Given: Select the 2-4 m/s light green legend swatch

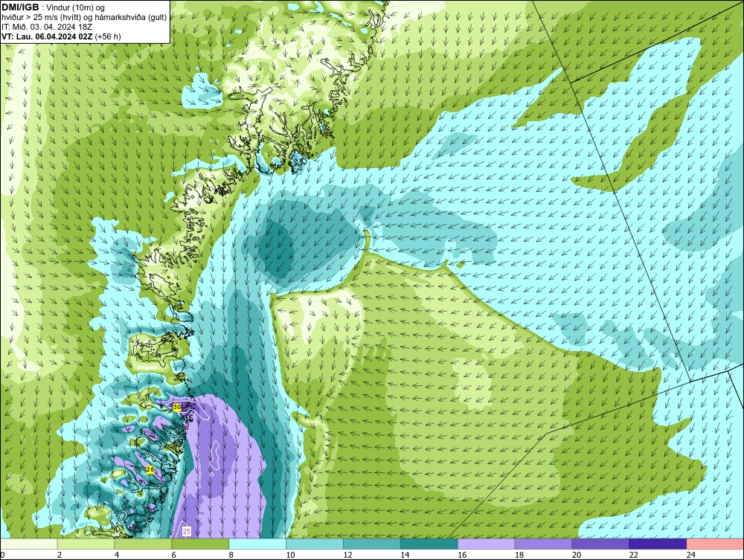Looking at the screenshot, I should click(x=86, y=544).
